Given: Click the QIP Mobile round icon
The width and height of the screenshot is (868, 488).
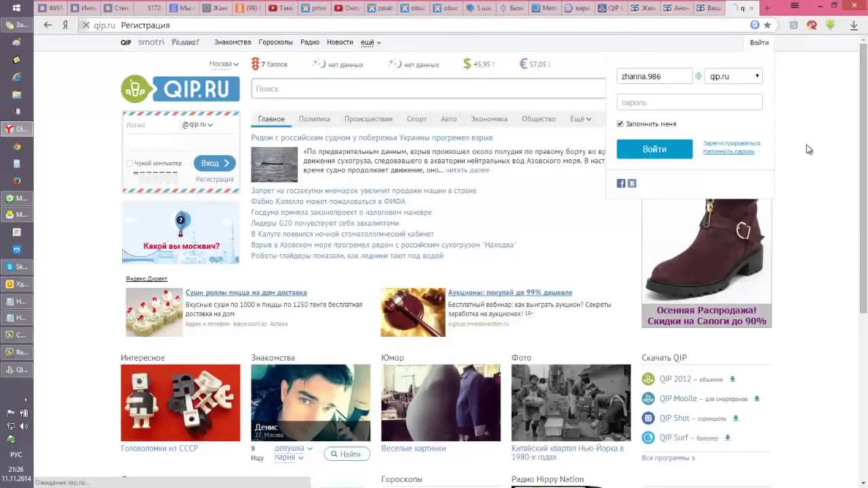Looking at the screenshot, I should tap(648, 399).
